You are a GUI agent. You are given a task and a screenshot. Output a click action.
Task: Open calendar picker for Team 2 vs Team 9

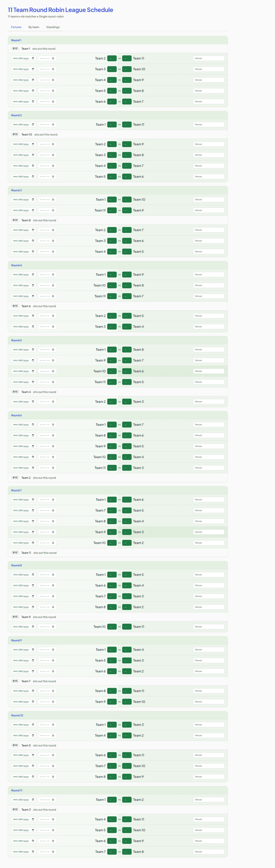tap(33, 144)
